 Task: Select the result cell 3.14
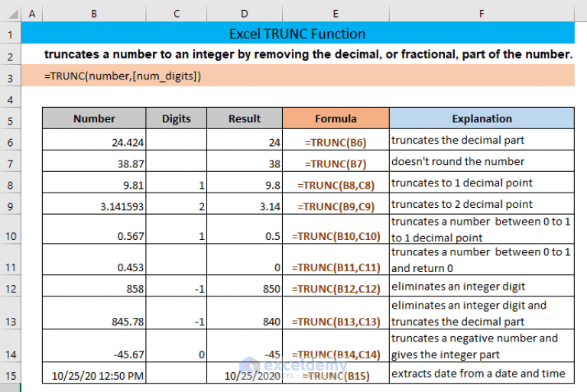click(x=245, y=204)
